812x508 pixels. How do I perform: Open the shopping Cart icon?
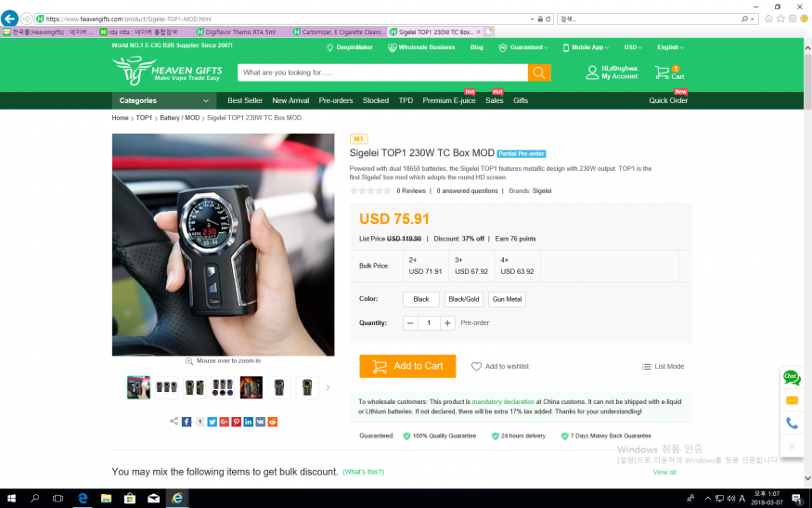pos(662,72)
